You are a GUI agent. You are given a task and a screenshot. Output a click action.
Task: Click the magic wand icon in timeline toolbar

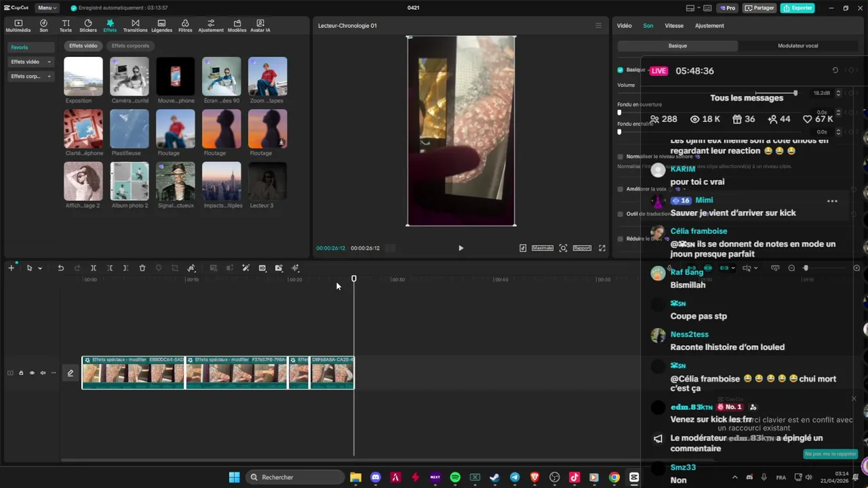click(x=245, y=268)
